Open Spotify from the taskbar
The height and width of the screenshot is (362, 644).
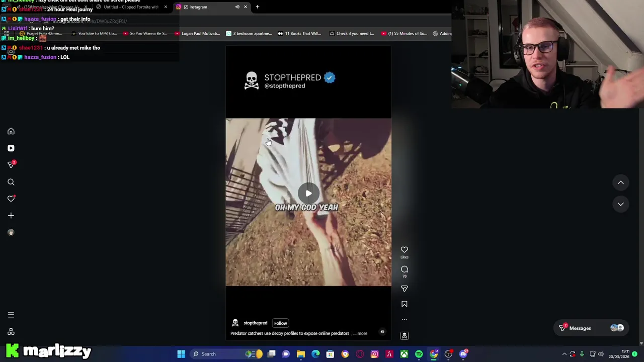tap(419, 354)
